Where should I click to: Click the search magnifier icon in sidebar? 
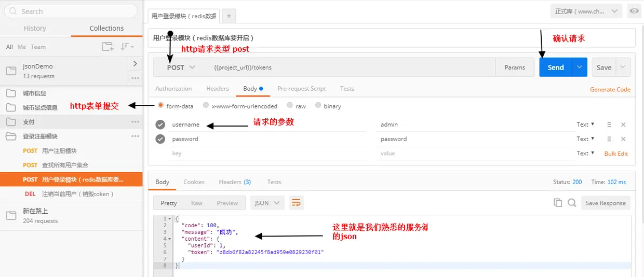point(12,11)
